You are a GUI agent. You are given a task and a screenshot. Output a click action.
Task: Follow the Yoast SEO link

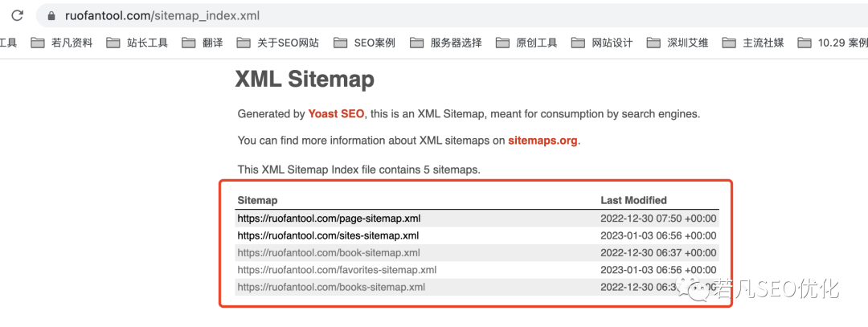coord(336,114)
